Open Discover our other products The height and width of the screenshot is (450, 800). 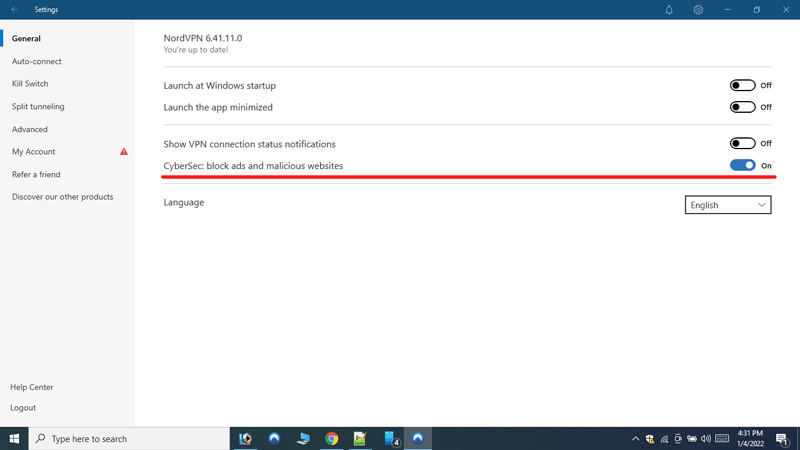(x=63, y=197)
